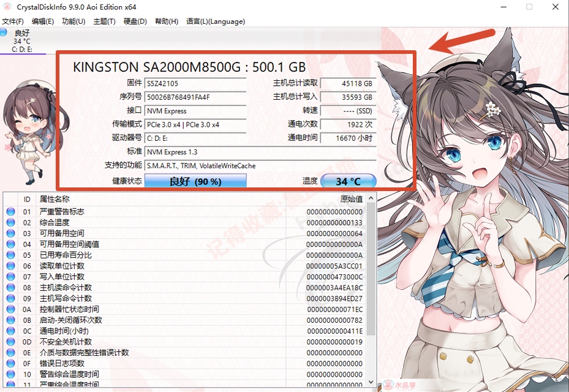Click the attribute list scroll-down arrow
Screen dimensions: 569x392
click(371, 382)
